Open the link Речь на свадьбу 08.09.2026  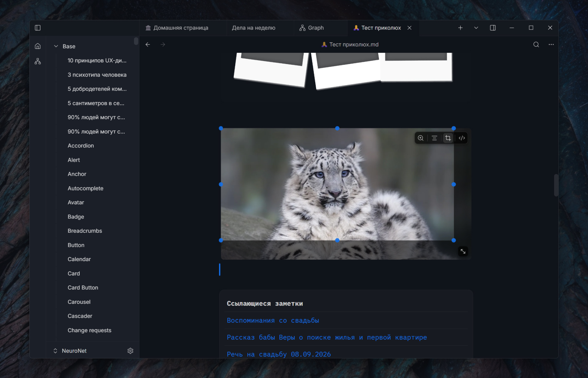tap(279, 354)
